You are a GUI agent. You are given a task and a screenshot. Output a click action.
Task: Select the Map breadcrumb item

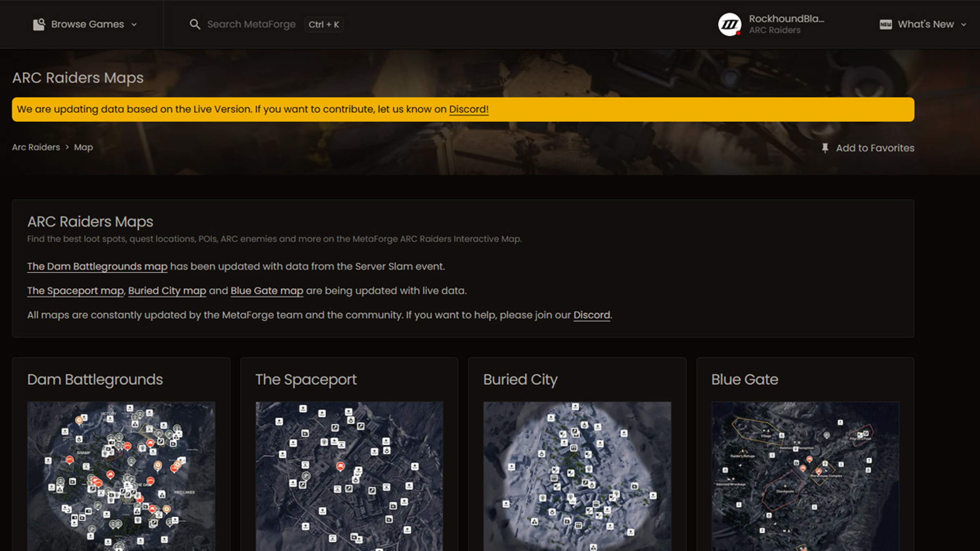83,147
